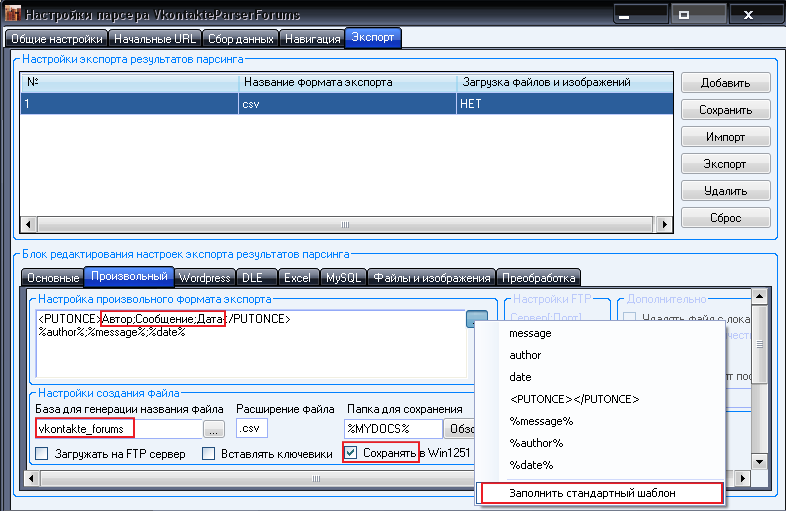The height and width of the screenshot is (511, 786).
Task: Click the ... button next to file name base
Action: [214, 429]
